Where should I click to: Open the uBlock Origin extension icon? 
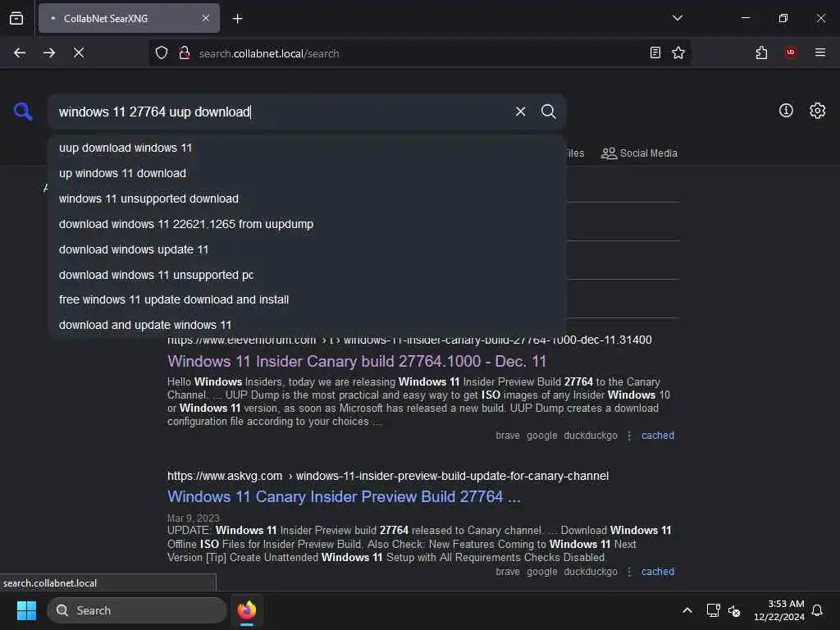(x=791, y=52)
